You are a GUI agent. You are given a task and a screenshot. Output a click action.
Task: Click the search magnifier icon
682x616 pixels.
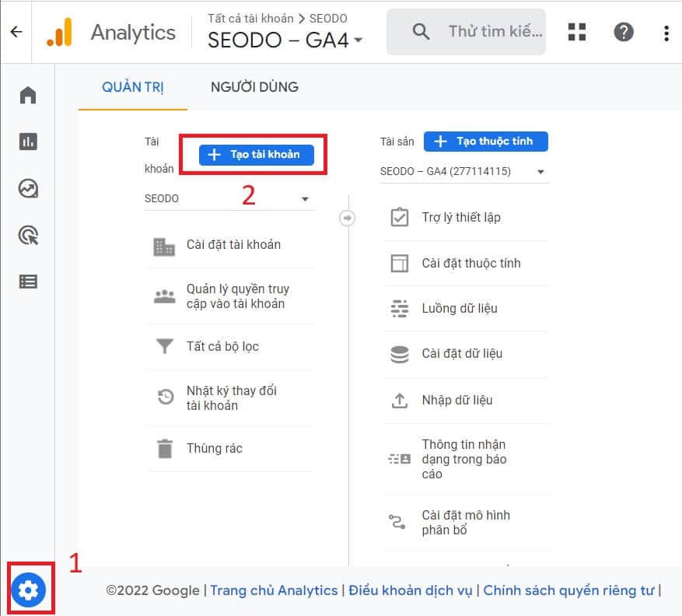pyautogui.click(x=421, y=31)
